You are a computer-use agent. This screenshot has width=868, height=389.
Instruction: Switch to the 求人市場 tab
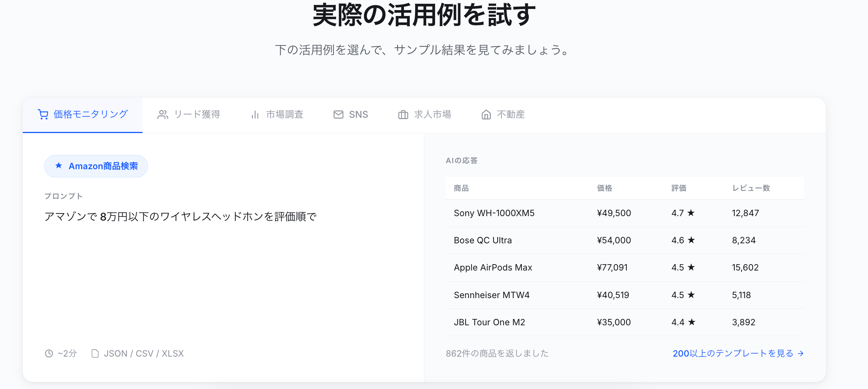click(x=425, y=115)
